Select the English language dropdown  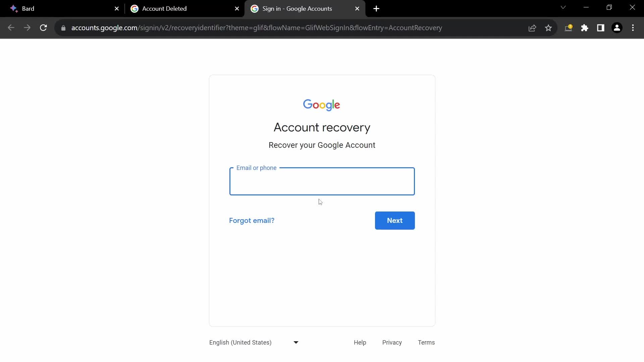click(254, 342)
